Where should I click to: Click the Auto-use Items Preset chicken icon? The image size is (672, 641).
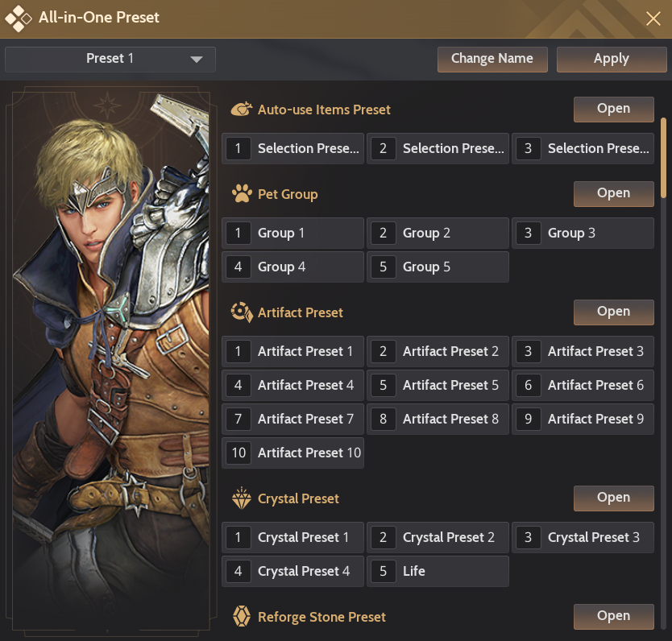tap(241, 110)
